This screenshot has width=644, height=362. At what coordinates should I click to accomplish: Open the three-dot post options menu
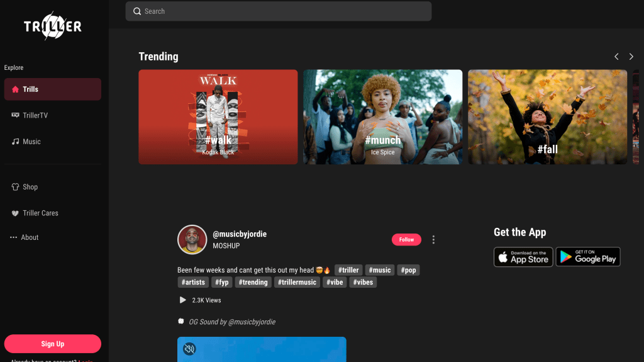433,239
